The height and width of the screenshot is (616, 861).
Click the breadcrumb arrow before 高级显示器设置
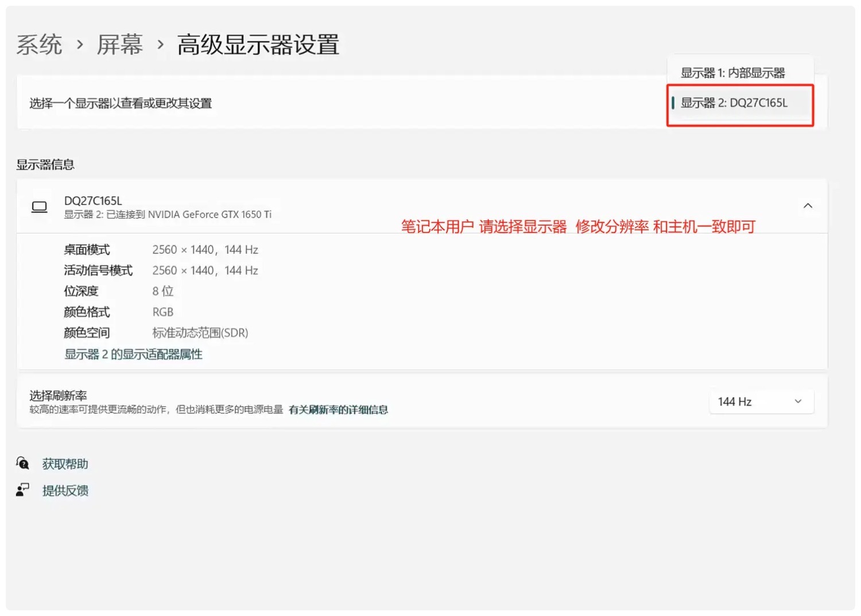coord(160,44)
